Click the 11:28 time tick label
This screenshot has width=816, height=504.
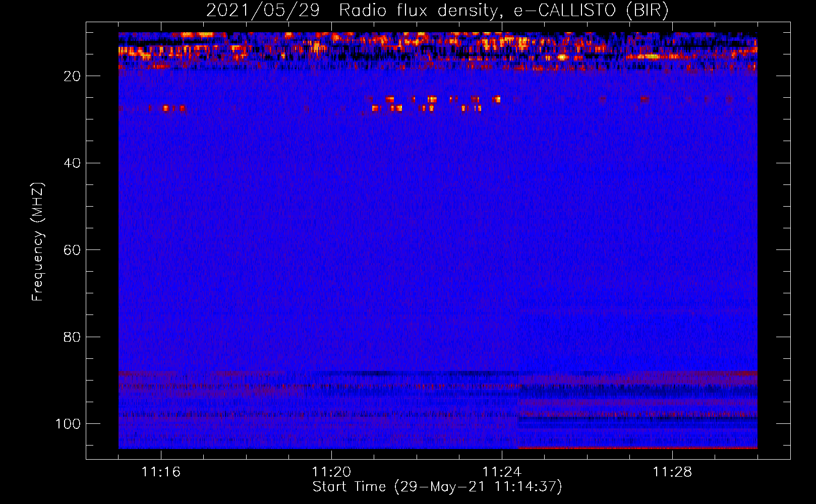672,472
